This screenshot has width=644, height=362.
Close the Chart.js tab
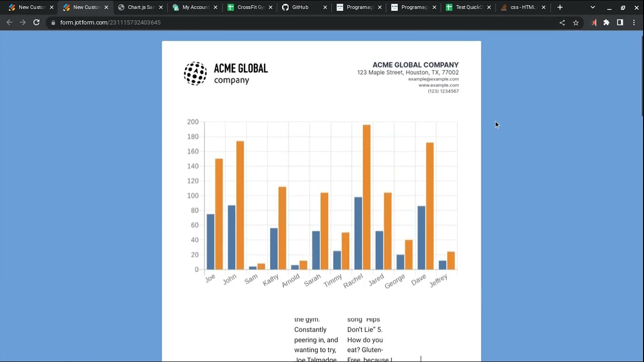coord(161,8)
